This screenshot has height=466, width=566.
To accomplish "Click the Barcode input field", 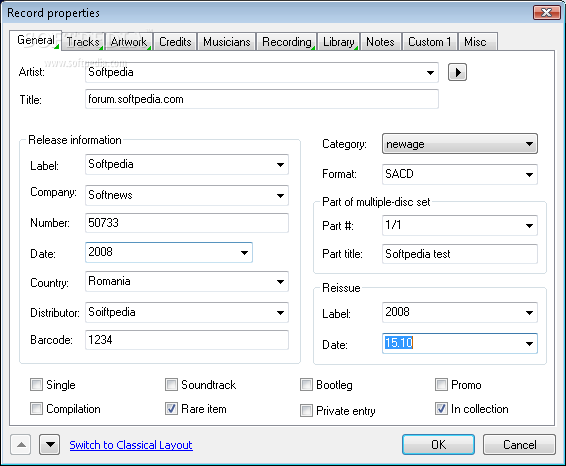I will (x=187, y=340).
